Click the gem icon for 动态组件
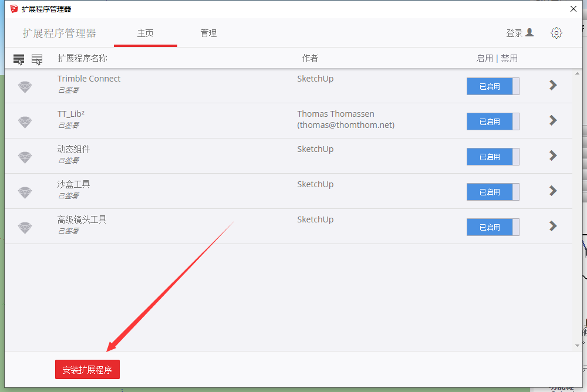The height and width of the screenshot is (392, 587). (x=25, y=157)
